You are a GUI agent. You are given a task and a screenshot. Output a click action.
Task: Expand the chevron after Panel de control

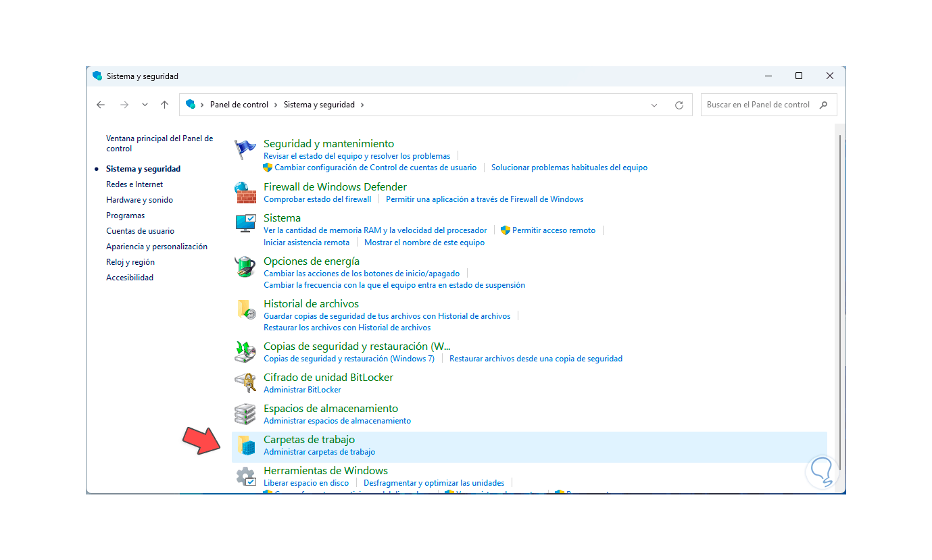(x=276, y=105)
